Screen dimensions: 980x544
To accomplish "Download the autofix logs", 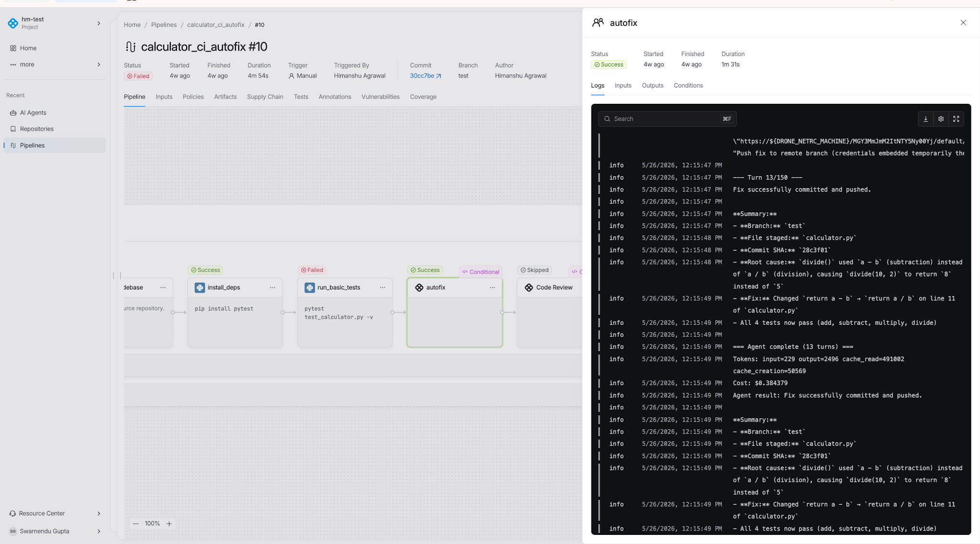I will coord(925,119).
